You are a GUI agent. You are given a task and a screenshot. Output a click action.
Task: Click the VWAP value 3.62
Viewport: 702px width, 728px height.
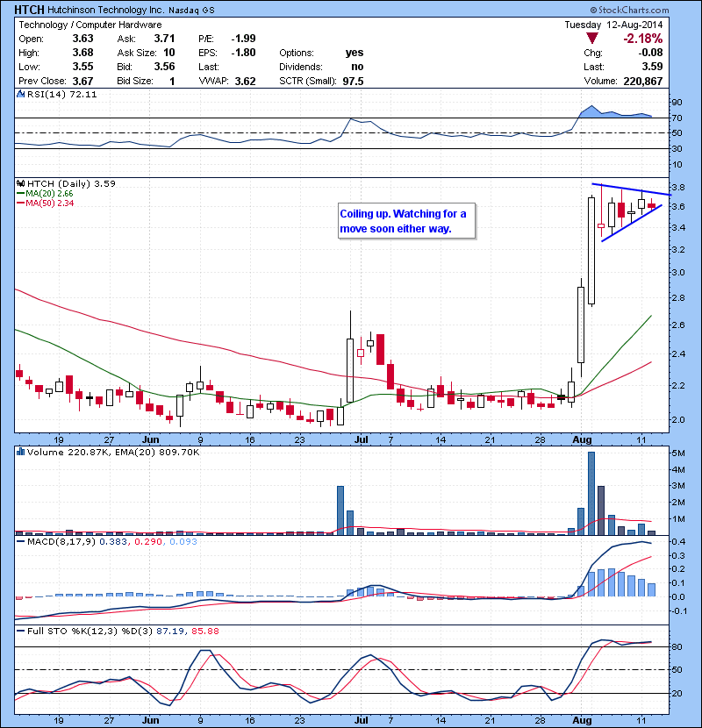246,82
